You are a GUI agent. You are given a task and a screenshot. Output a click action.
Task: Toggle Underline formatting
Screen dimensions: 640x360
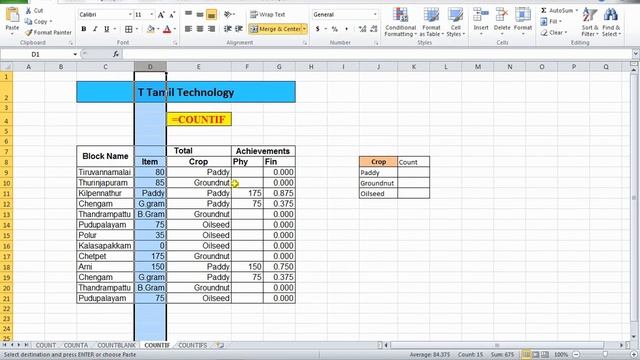click(x=107, y=29)
